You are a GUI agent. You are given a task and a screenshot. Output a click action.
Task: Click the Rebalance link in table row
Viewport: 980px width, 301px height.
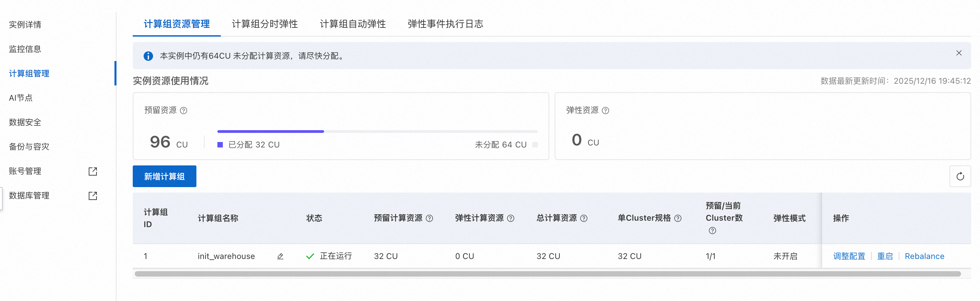click(924, 256)
